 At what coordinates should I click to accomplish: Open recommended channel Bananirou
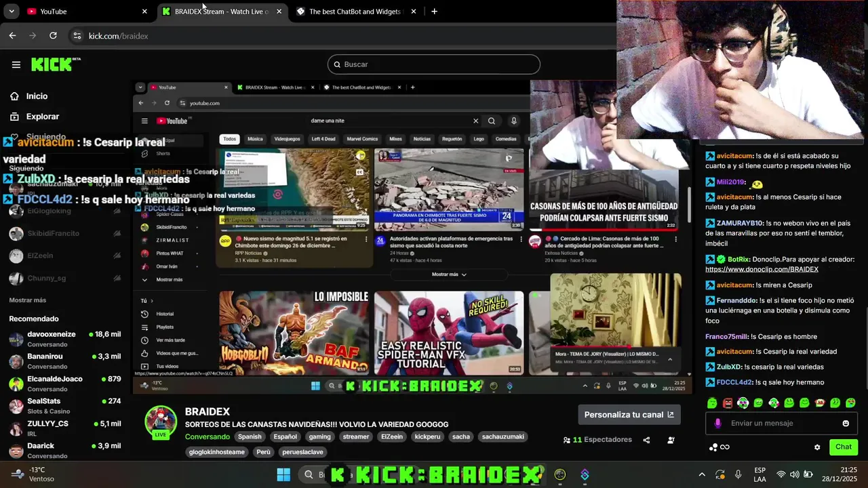(64, 361)
